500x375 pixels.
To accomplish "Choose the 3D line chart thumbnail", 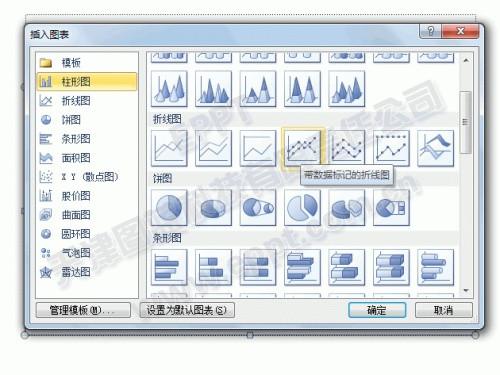I will click(x=435, y=148).
